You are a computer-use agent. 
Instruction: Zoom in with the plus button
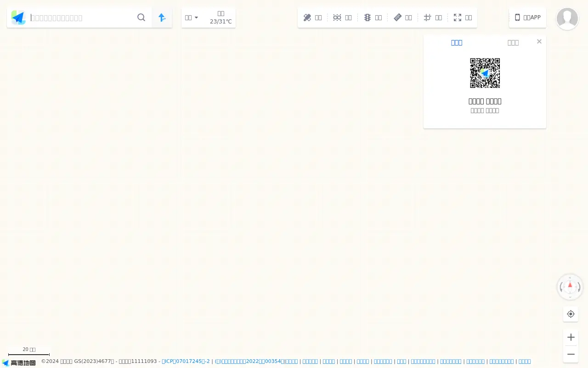571,337
